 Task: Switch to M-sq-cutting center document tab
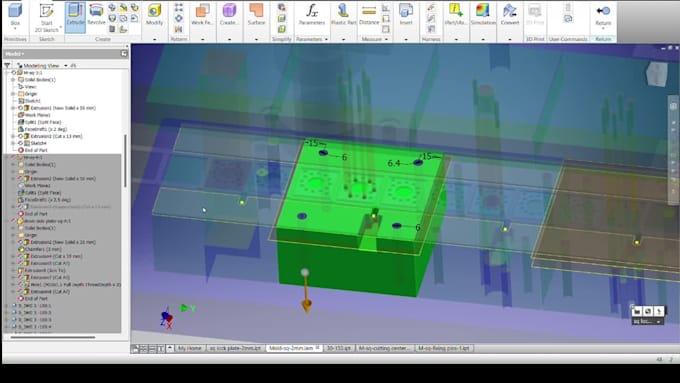pos(384,348)
